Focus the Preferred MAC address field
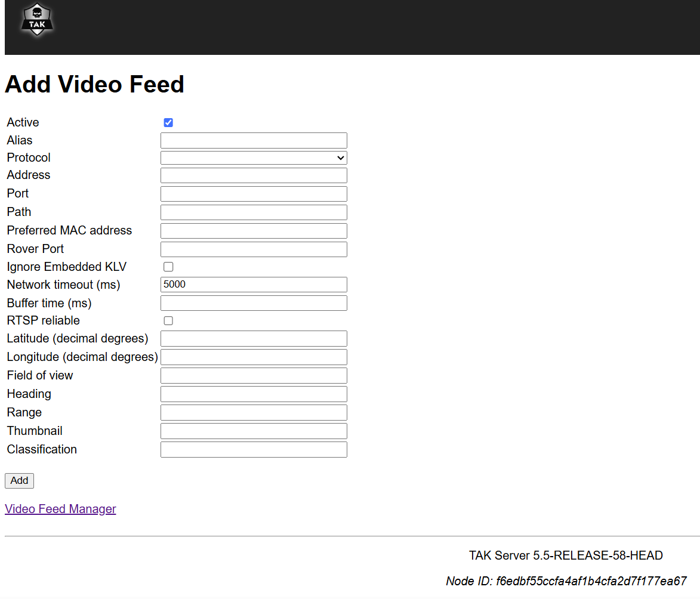Image resolution: width=700 pixels, height=599 pixels. coord(254,231)
